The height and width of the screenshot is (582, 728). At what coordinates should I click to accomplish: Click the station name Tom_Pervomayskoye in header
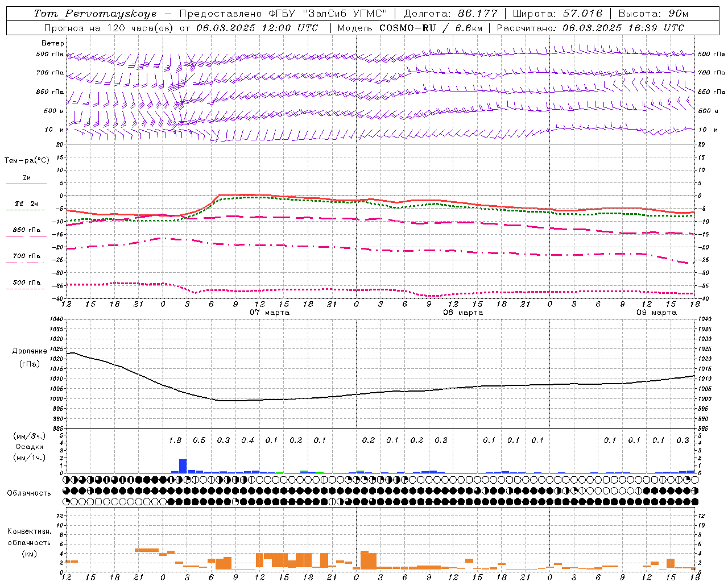tap(96, 14)
